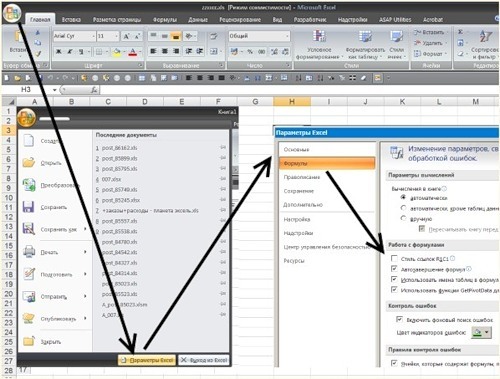Click the Sort and Filter icon
Image resolution: width=500 pixels, height=379 pixels.
[485, 36]
